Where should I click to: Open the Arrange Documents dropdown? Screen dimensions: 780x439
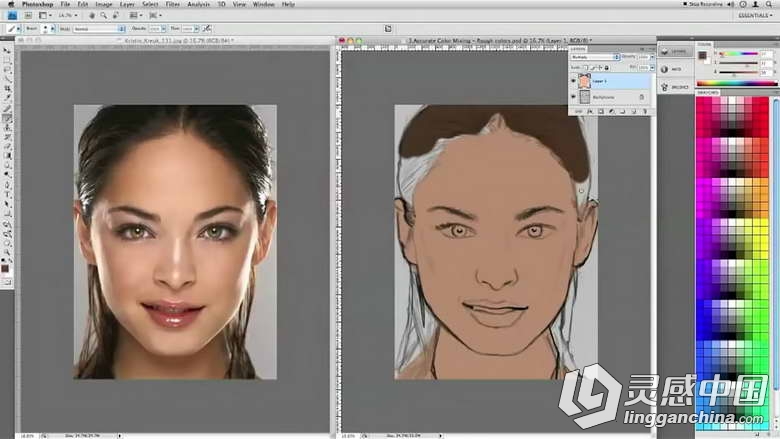[135, 15]
